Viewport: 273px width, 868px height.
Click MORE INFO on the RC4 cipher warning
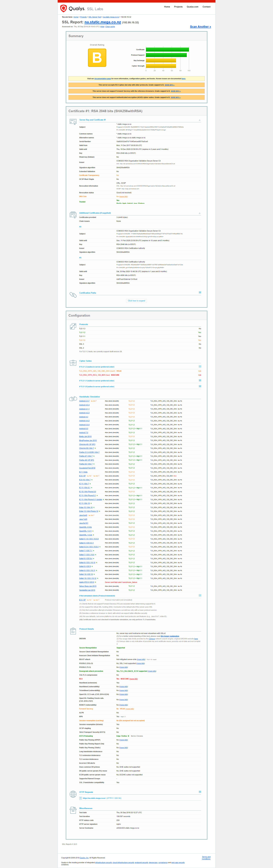coord(170,85)
